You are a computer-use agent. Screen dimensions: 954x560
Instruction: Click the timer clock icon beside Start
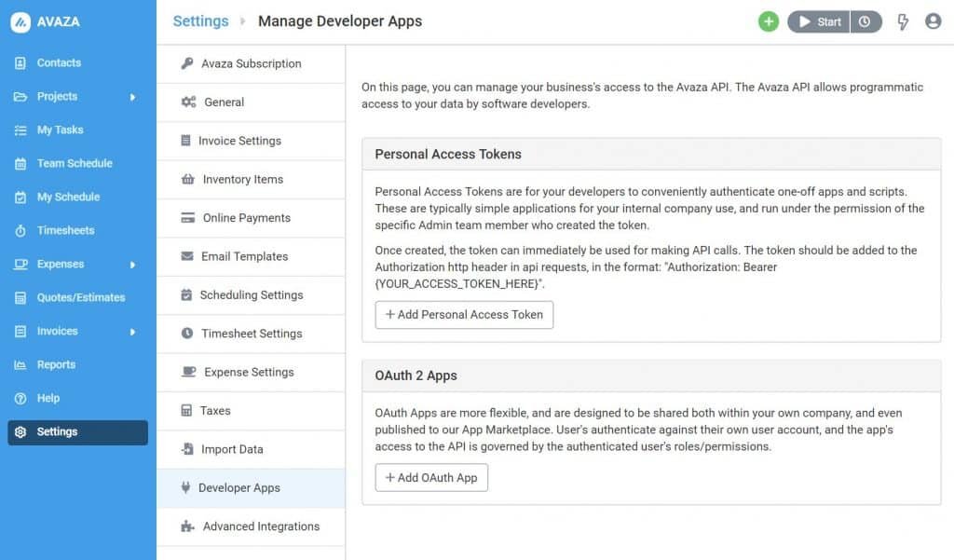tap(865, 21)
